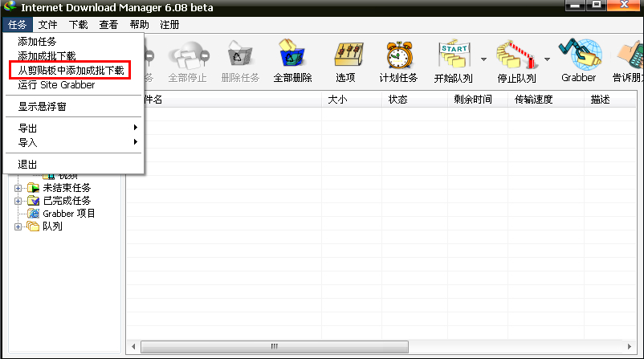This screenshot has width=644, height=359.
Task: Choose 添加任务 from the menu
Action: [x=74, y=42]
